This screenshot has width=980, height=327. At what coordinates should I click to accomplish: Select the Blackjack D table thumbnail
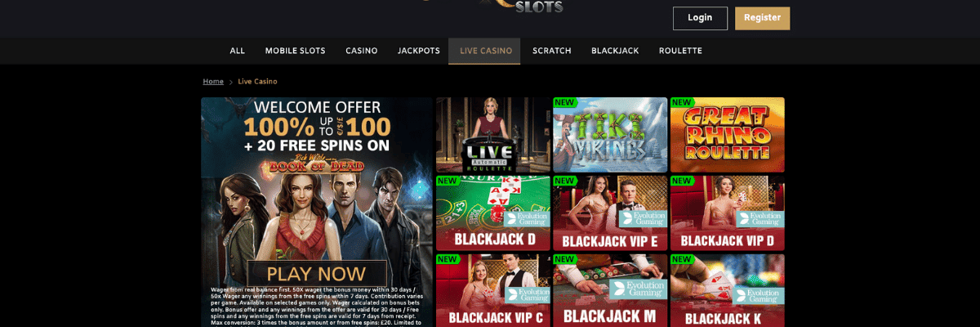point(492,213)
